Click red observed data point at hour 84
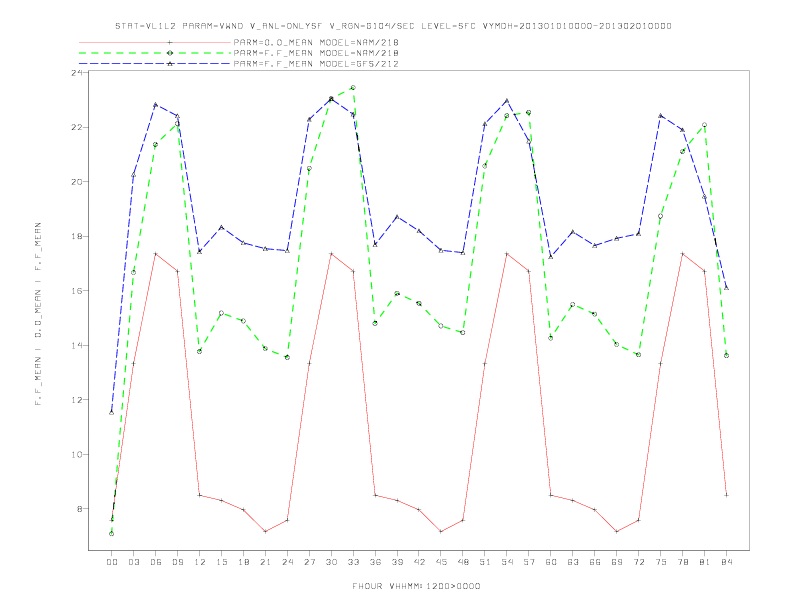792x612 pixels. [726, 495]
